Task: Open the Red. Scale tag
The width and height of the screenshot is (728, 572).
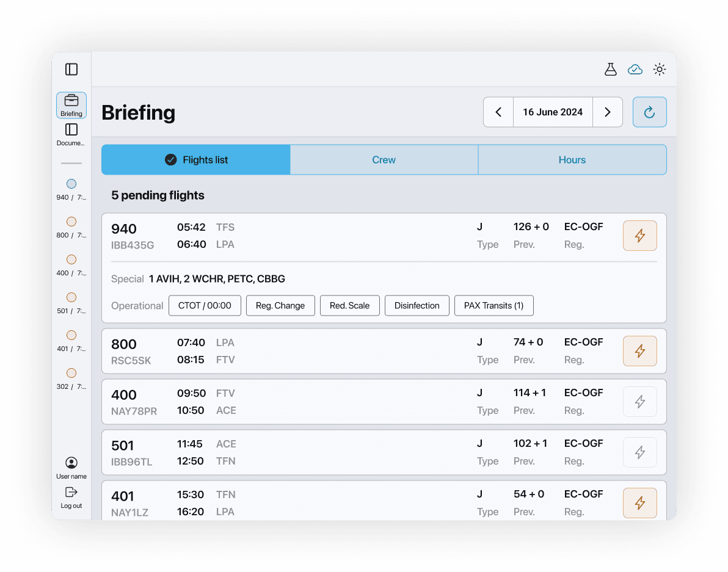Action: (x=349, y=306)
